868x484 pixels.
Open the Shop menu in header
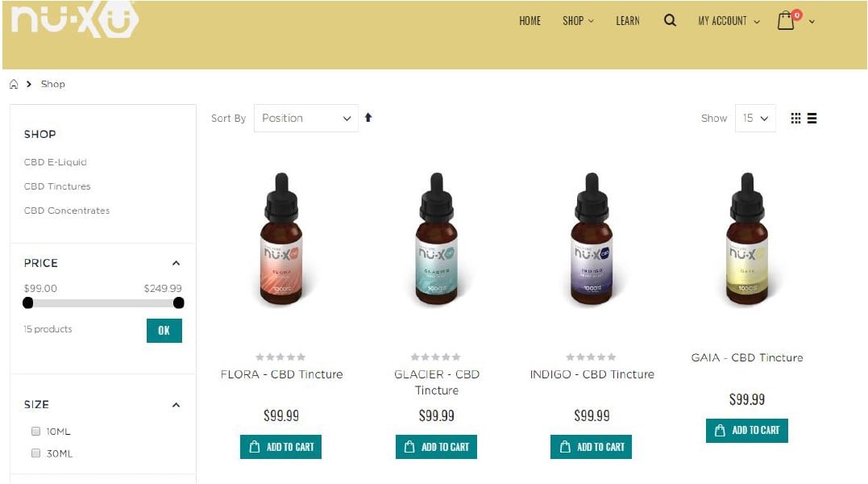click(x=578, y=20)
